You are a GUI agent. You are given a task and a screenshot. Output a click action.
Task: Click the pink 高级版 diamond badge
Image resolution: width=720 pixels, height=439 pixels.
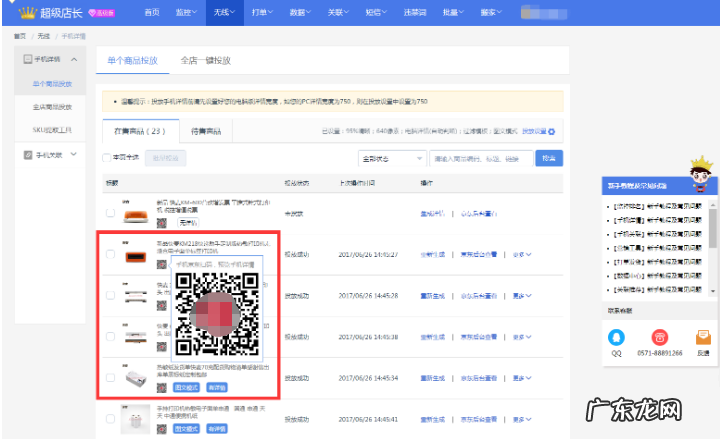point(101,13)
